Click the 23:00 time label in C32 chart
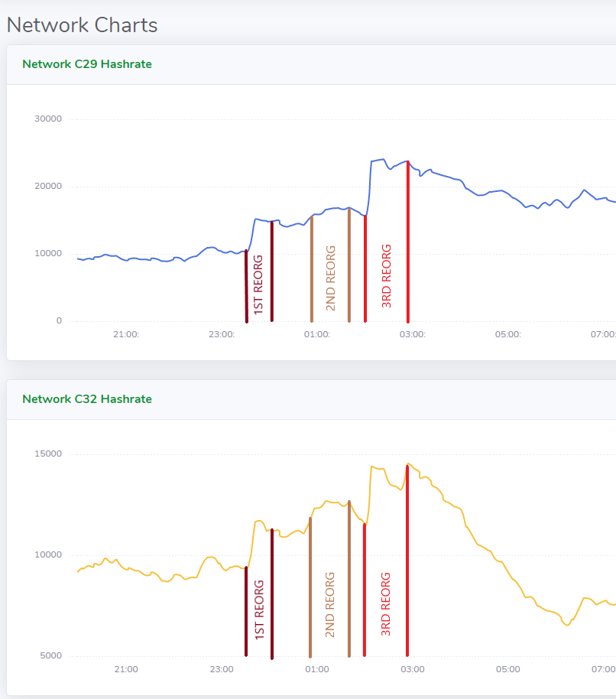This screenshot has width=616, height=699. point(222,669)
